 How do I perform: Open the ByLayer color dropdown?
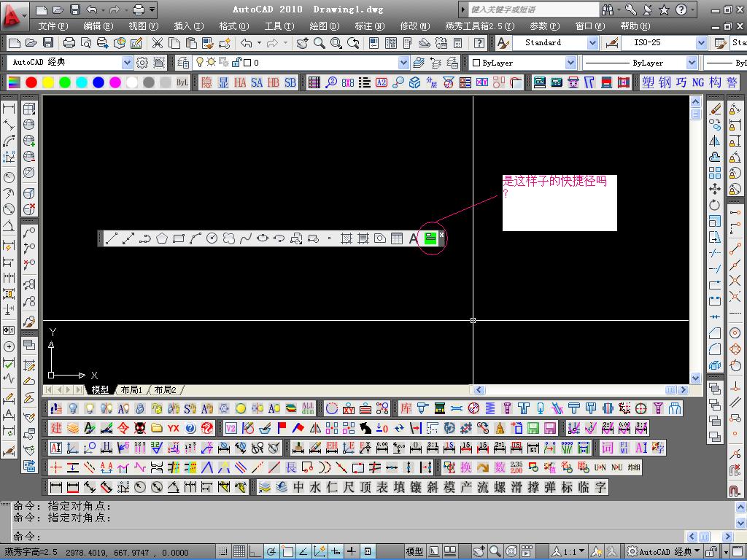coord(570,63)
